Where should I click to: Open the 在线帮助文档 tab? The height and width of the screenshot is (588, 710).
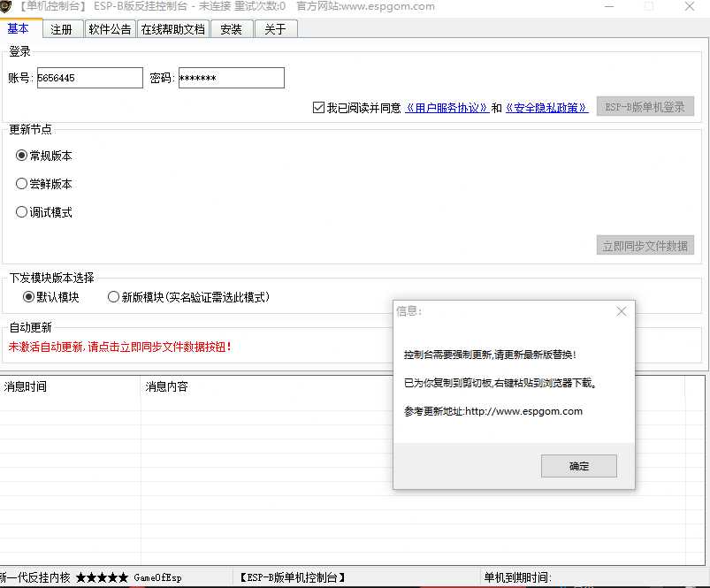[172, 28]
